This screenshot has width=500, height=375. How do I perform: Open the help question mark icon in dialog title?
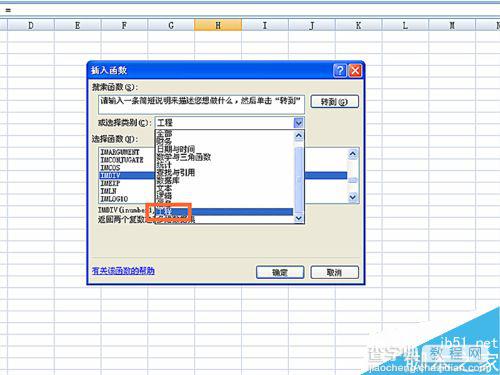point(339,71)
